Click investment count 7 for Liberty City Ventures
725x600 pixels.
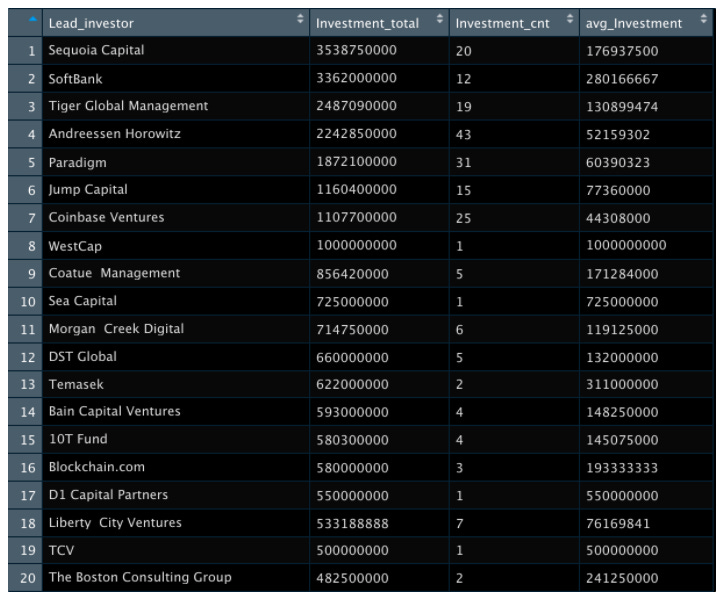point(460,524)
